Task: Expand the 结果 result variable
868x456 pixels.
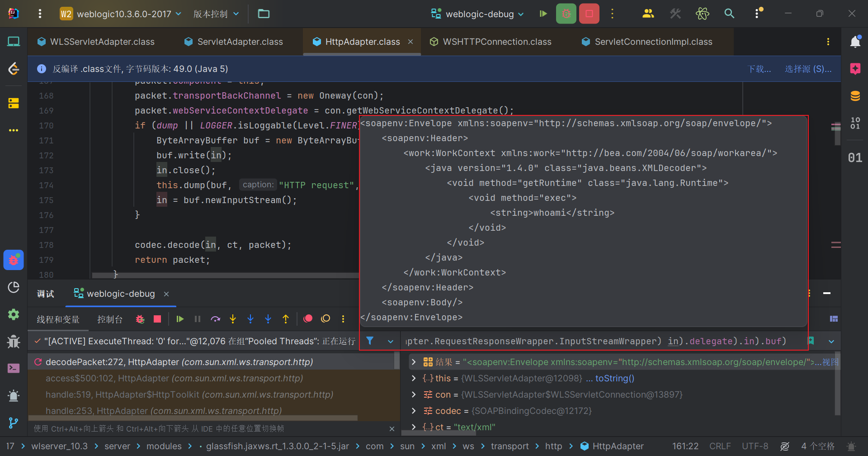Action: click(x=413, y=362)
